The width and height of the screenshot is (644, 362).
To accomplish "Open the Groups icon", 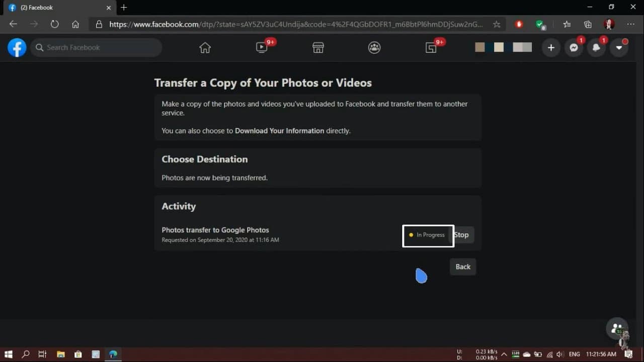I will click(x=374, y=48).
